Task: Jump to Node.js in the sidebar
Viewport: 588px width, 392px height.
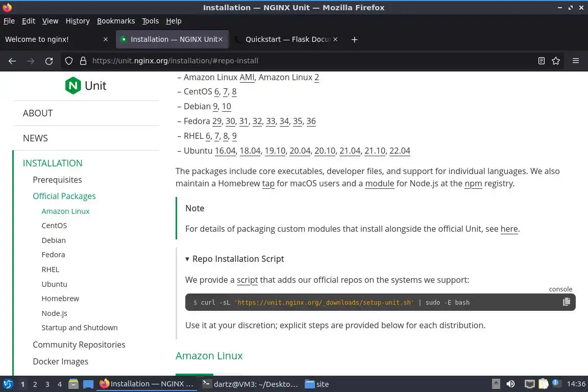Action: click(x=55, y=313)
